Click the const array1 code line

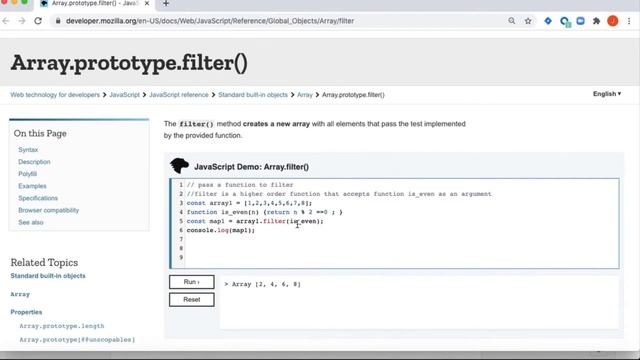(x=249, y=203)
